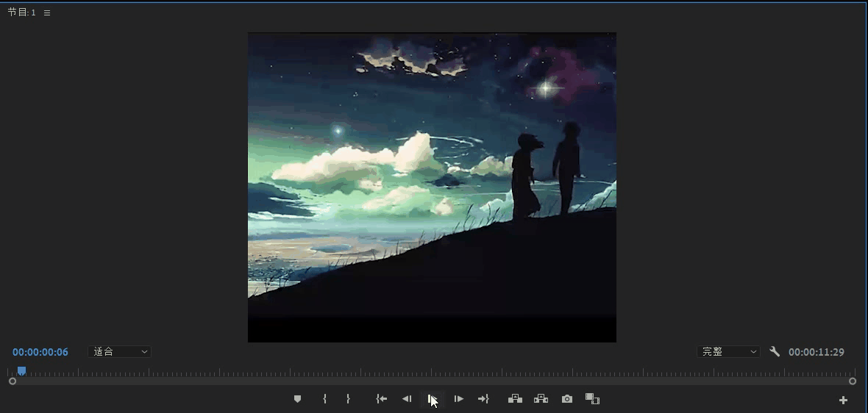This screenshot has width=868, height=413.
Task: Step back one frame
Action: [x=406, y=399]
